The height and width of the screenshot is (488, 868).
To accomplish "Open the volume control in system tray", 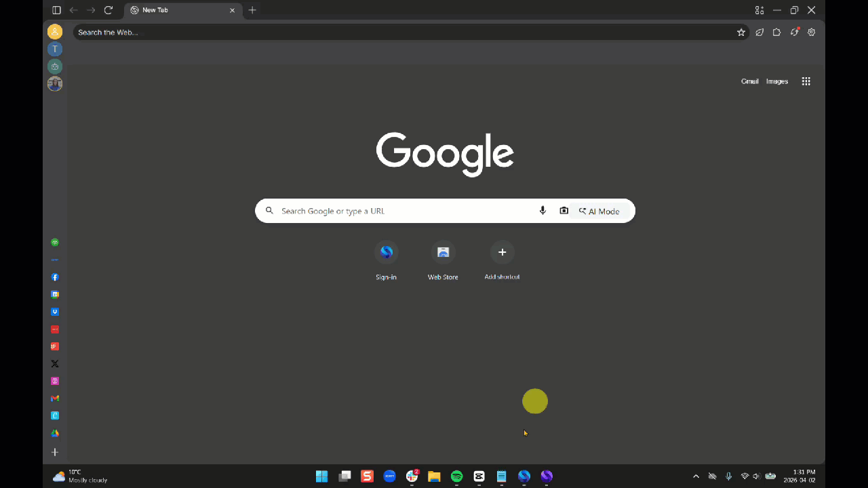I will click(x=756, y=476).
